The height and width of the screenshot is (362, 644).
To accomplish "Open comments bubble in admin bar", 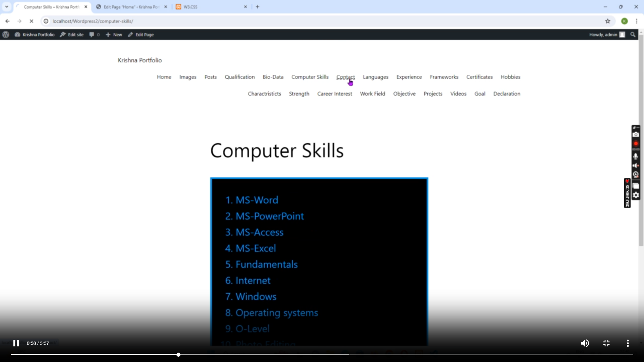I will click(x=95, y=35).
